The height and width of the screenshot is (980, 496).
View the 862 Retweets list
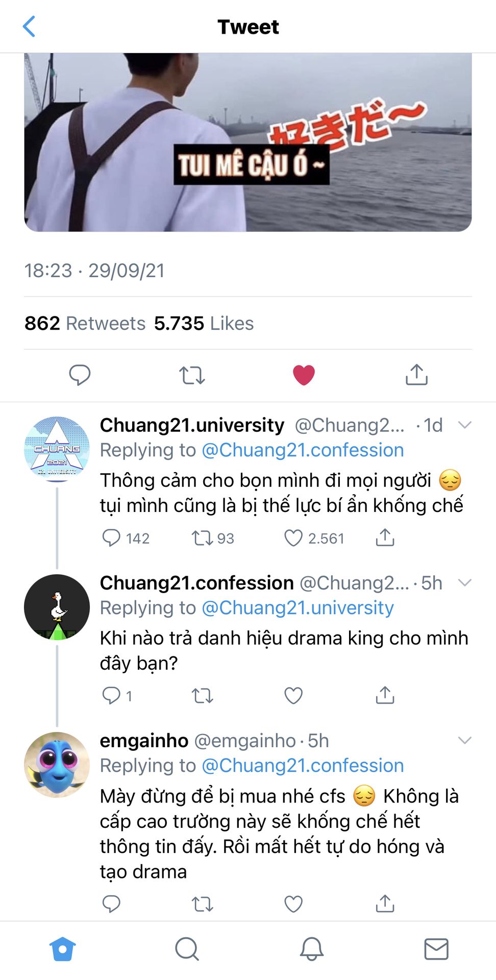click(85, 324)
